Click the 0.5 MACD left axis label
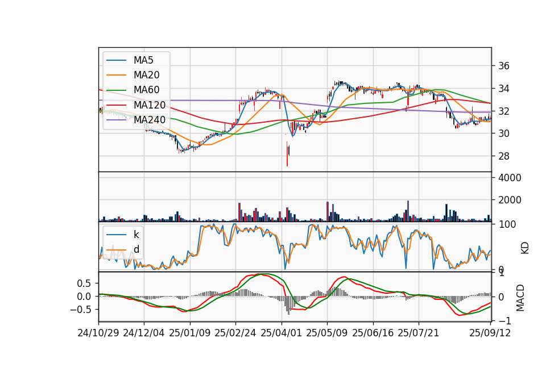546x392 pixels. [84, 283]
